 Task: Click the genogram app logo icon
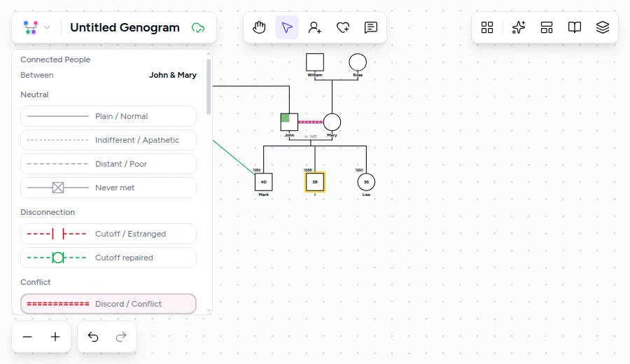click(31, 27)
